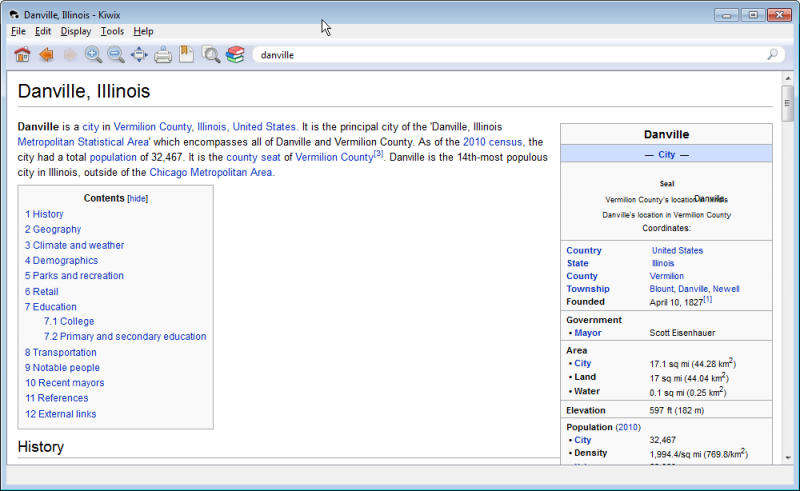
Task: Jump to '8 Transportation' section
Action: tap(61, 352)
